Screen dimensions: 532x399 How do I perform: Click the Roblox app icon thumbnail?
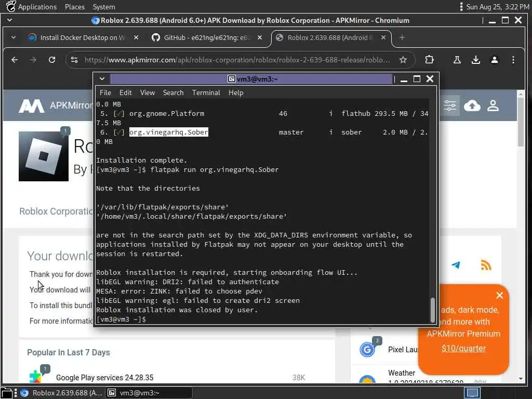[44, 156]
